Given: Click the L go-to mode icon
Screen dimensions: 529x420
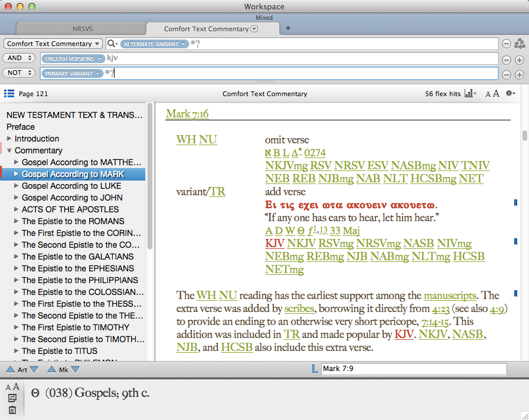Looking at the screenshot, I should pyautogui.click(x=314, y=369).
